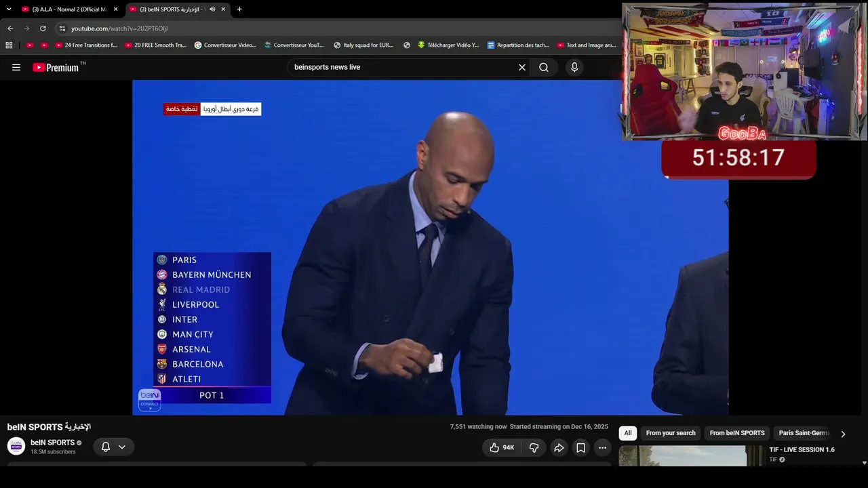Open the tab search dropdown arrow
868x488 pixels.
point(9,9)
